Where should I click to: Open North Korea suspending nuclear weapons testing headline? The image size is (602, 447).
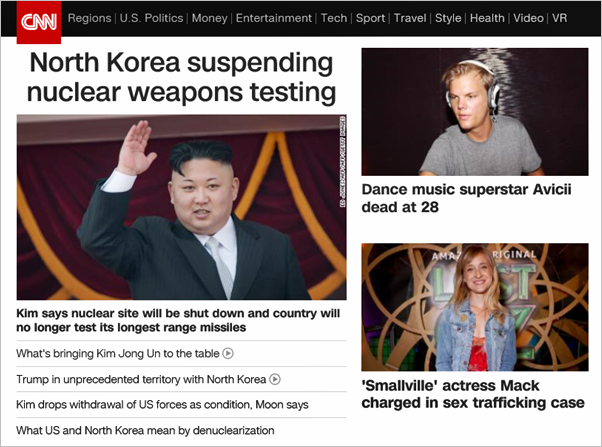pos(181,77)
